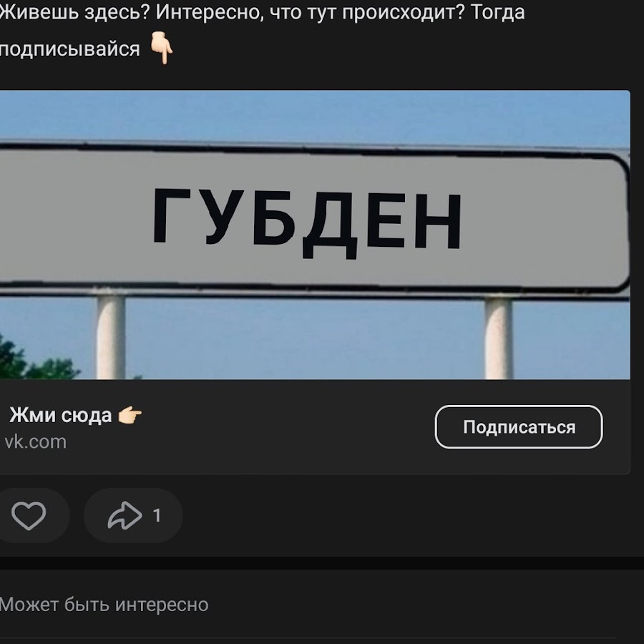The image size is (644, 644).
Task: Like the post with the heart icon
Action: coord(29,515)
